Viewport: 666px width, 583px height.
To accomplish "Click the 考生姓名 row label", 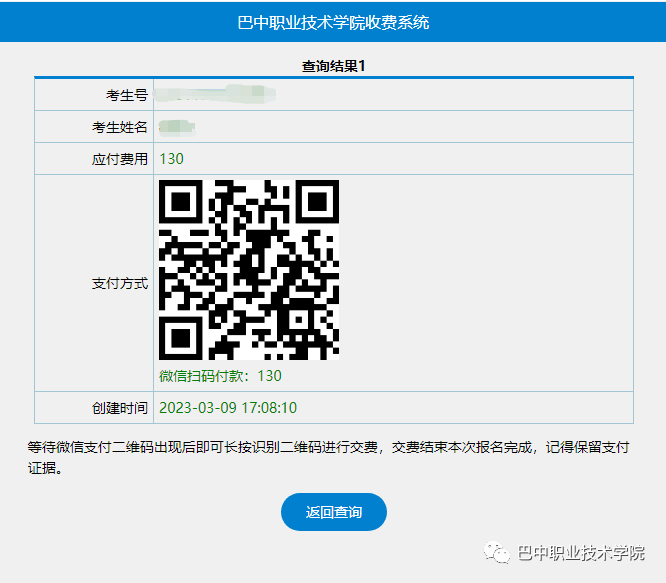I will [120, 127].
